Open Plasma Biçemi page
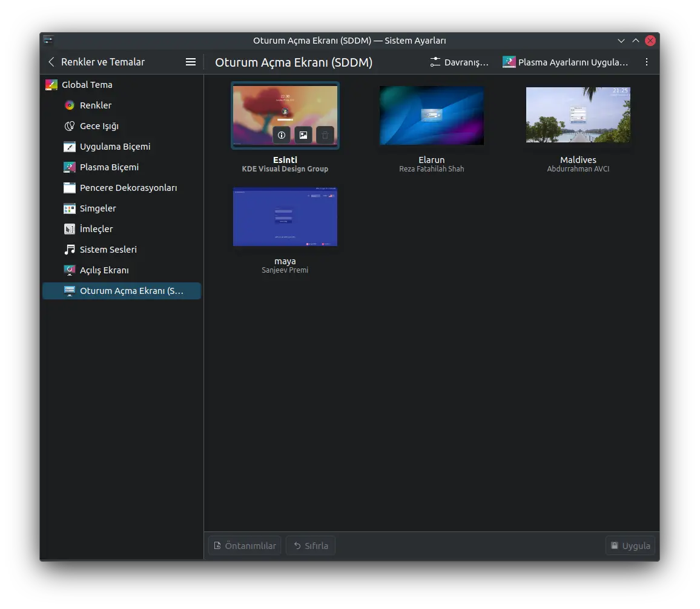The image size is (700, 609). click(x=122, y=167)
